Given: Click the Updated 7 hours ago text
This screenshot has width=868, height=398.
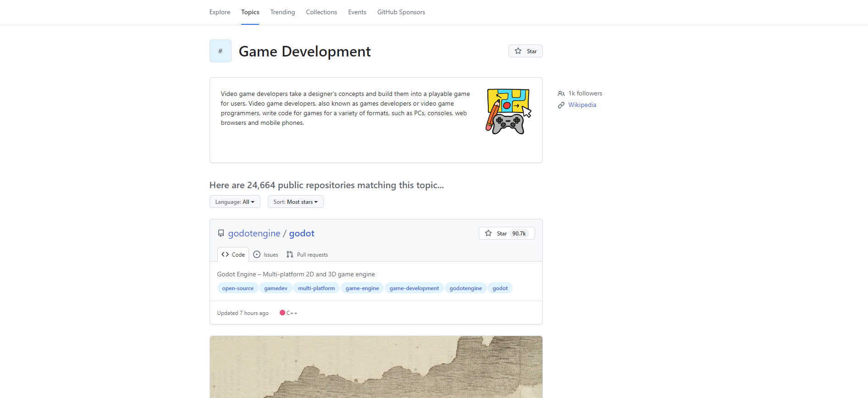Looking at the screenshot, I should (243, 313).
